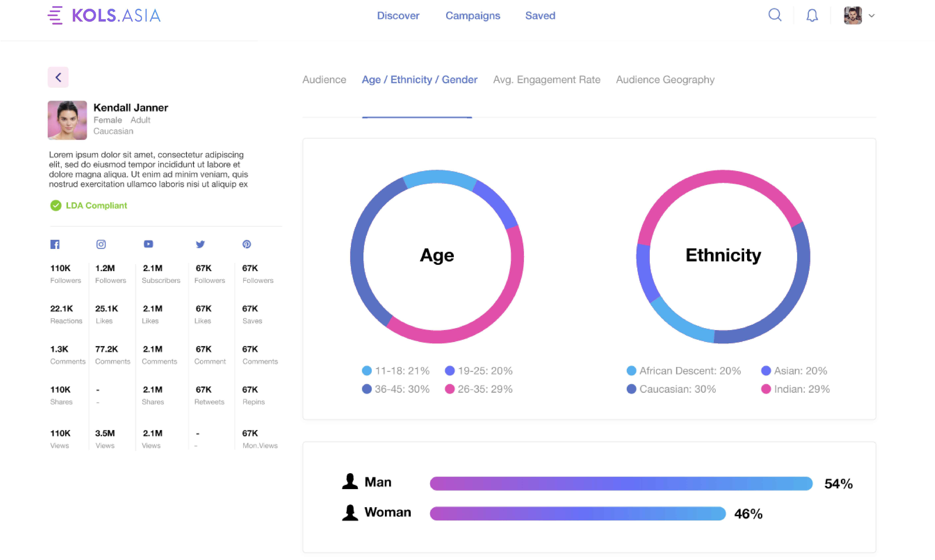Click the user avatar in header
Screen dimensions: 935x560
pyautogui.click(x=853, y=15)
